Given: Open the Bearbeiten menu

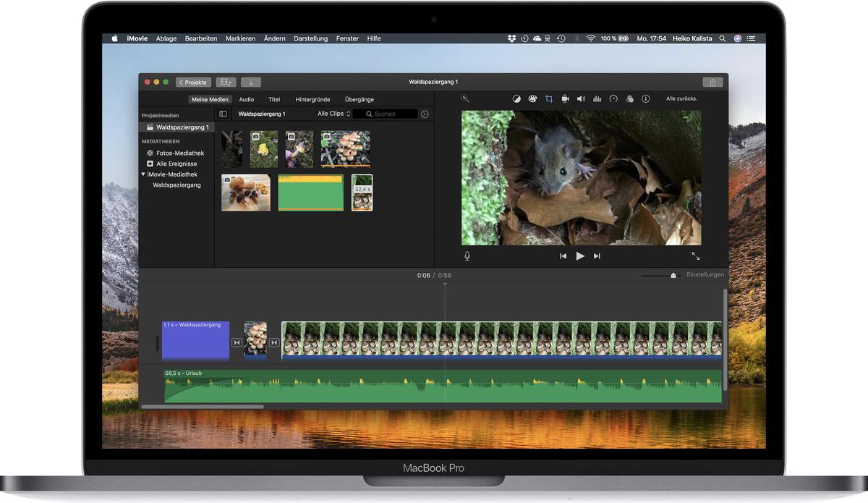Looking at the screenshot, I should click(201, 38).
